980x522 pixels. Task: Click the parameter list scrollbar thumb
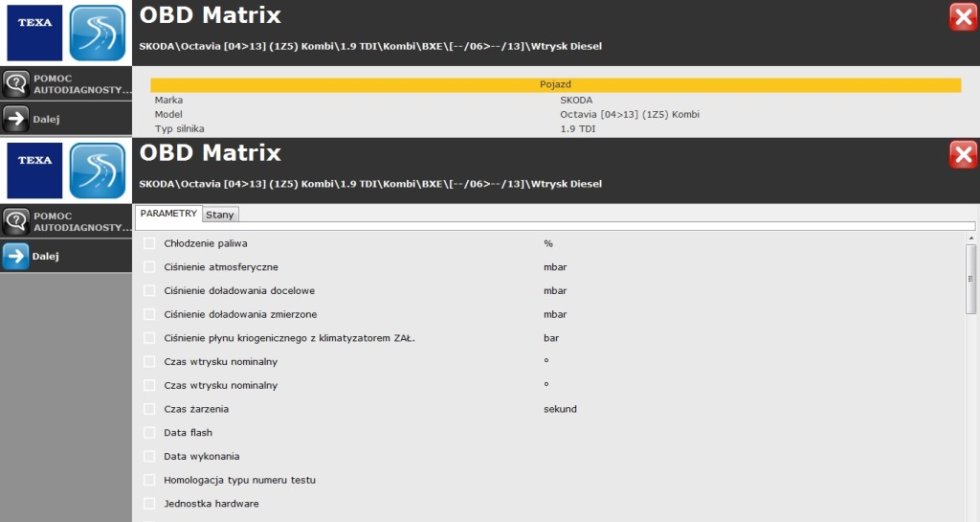pyautogui.click(x=970, y=279)
